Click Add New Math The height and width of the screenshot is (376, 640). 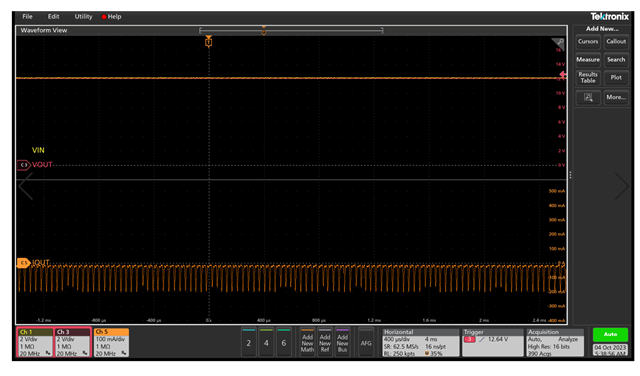(307, 342)
